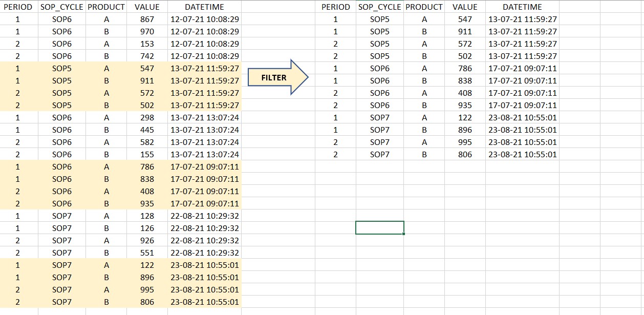
Task: Click the source table's VALUE header
Action: point(147,7)
